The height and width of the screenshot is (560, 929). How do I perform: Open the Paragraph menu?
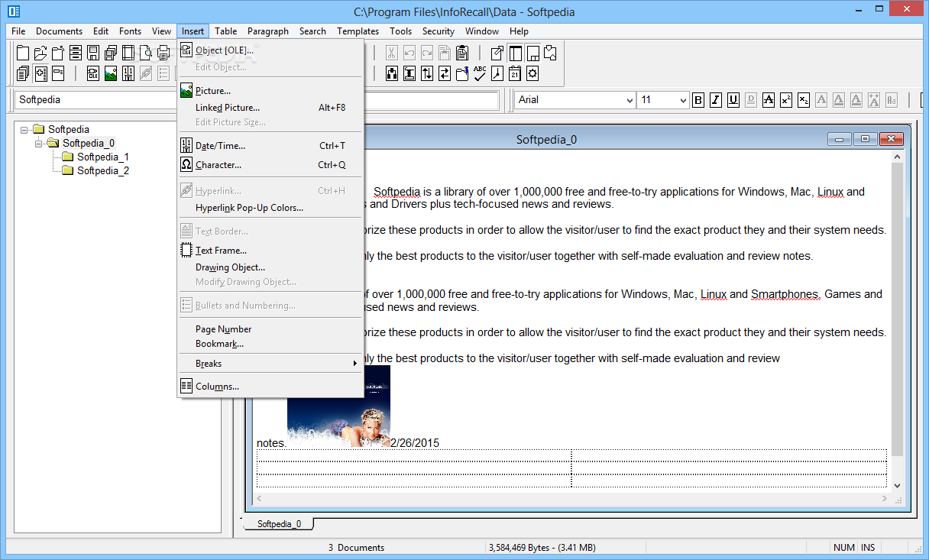coord(268,31)
